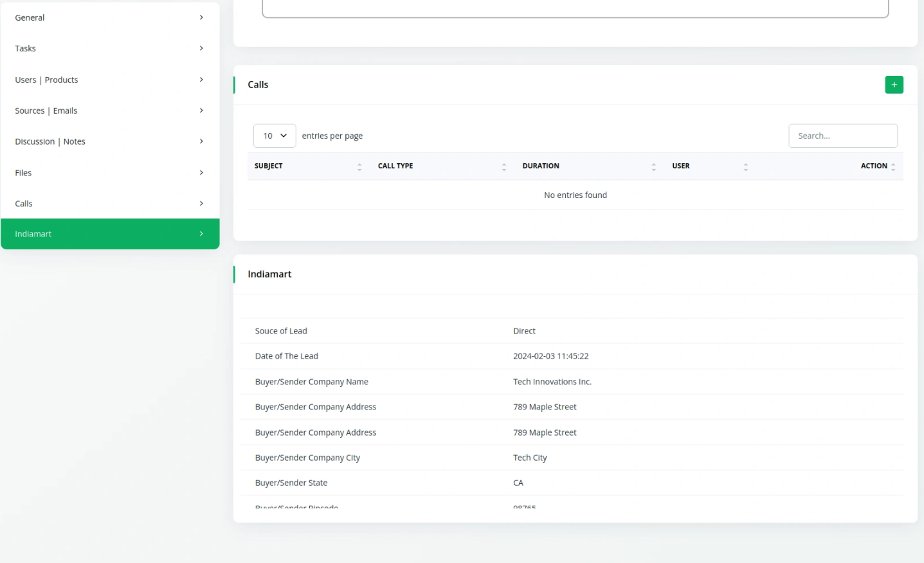Screen dimensions: 924x563
Task: Go to Calls section in sidebar
Action: tap(110, 203)
